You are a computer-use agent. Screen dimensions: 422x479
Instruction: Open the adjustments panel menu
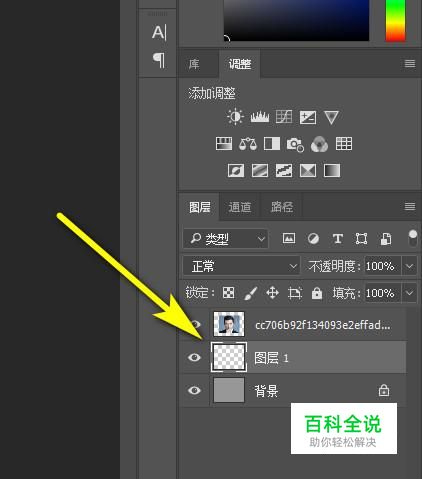pyautogui.click(x=410, y=63)
